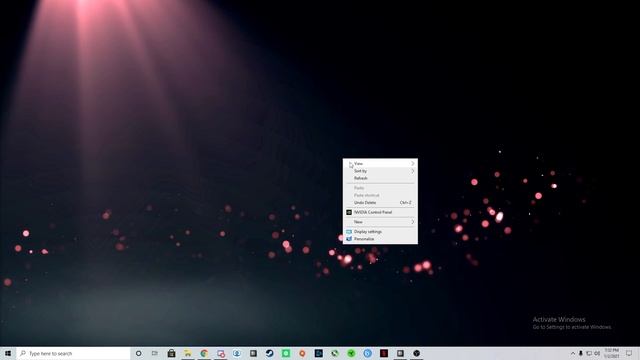640x360 pixels.
Task: Focus the 'Type here to search' box
Action: pos(73,353)
